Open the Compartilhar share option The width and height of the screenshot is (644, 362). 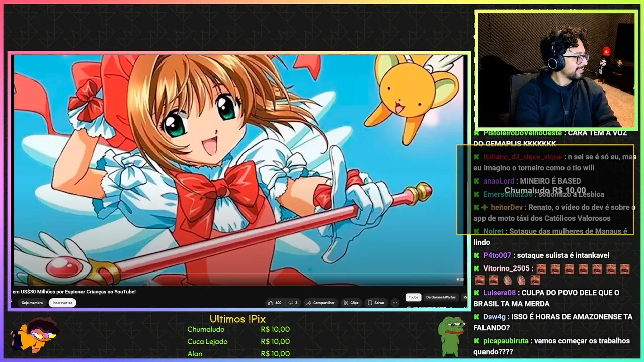point(320,303)
